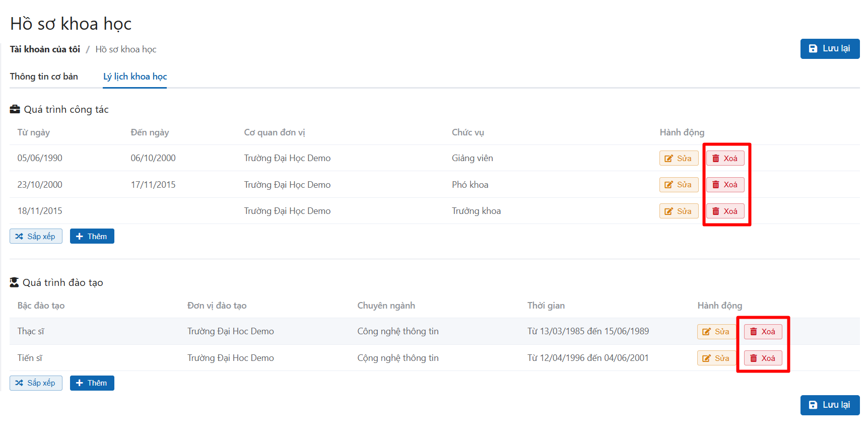Edit the Trưởng khoa work record

(x=678, y=211)
